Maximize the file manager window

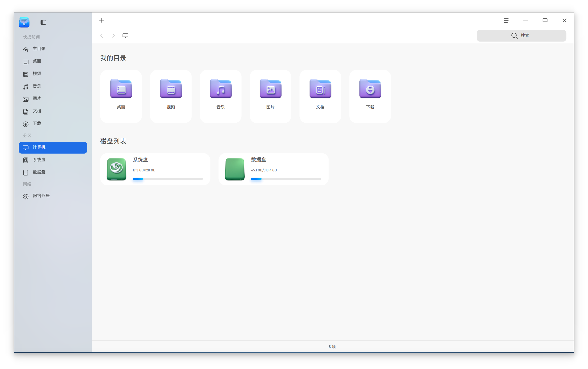pos(545,20)
